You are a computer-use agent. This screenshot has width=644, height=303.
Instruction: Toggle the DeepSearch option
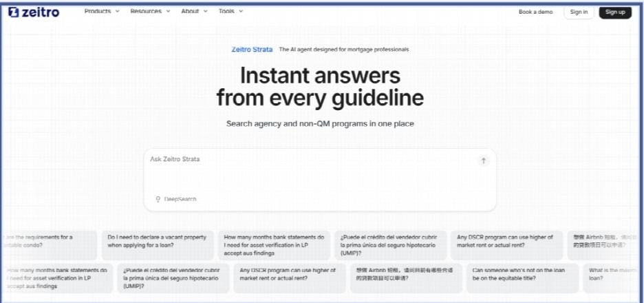tap(176, 199)
